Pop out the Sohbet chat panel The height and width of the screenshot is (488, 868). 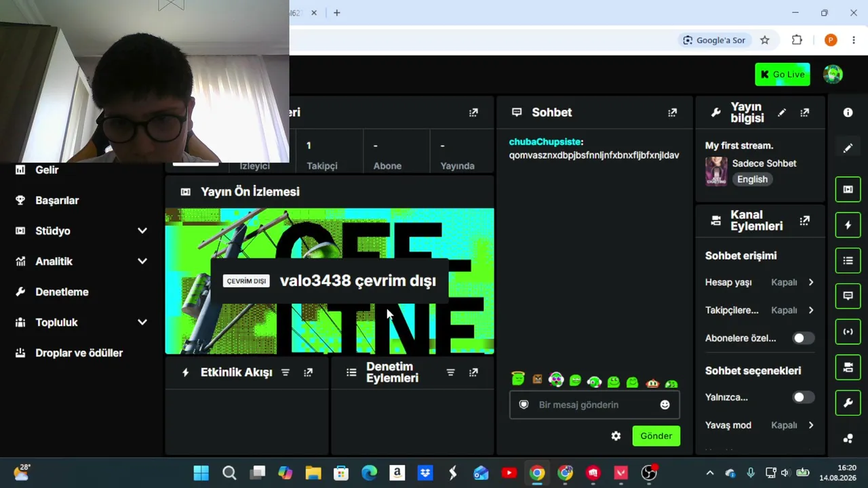[672, 113]
